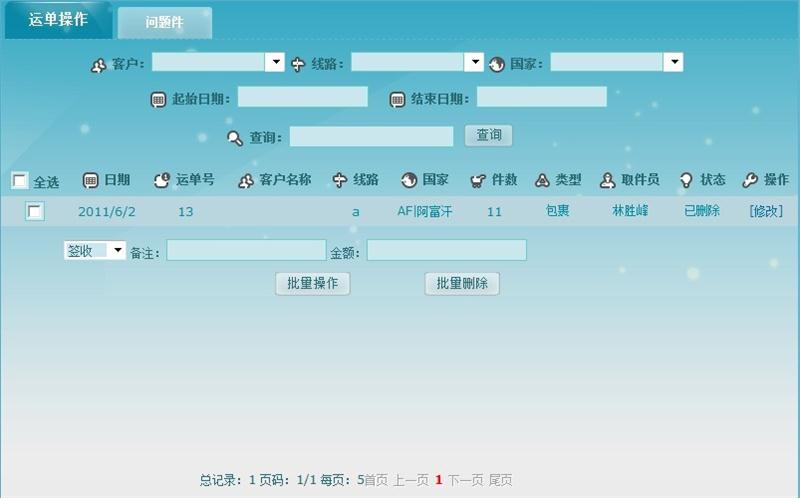This screenshot has width=800, height=498.
Task: Toggle the 全选 select-all checkbox
Action: 19,180
